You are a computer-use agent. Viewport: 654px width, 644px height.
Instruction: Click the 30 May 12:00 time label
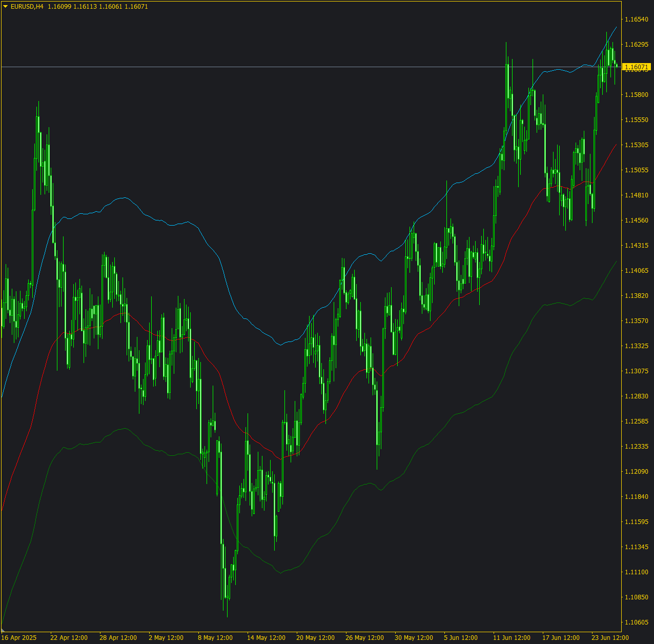pos(414,638)
